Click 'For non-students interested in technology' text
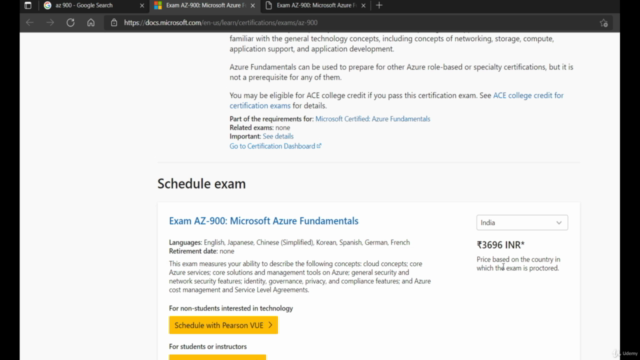640x360 pixels. pyautogui.click(x=231, y=308)
